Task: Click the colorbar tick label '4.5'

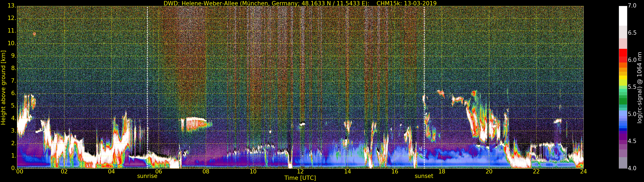Action: coord(632,141)
